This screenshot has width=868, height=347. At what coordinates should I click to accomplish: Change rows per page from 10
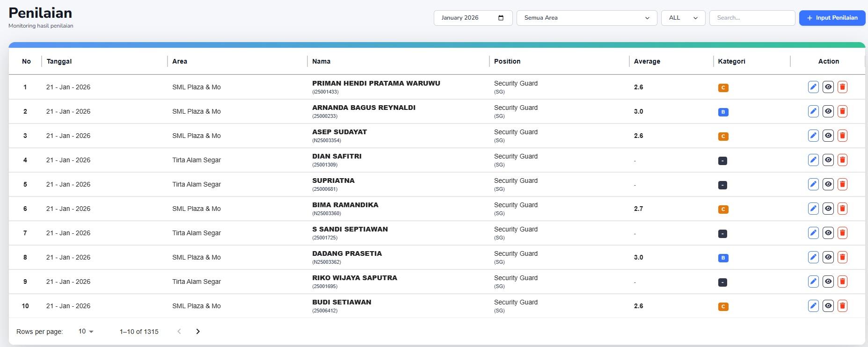coord(86,332)
